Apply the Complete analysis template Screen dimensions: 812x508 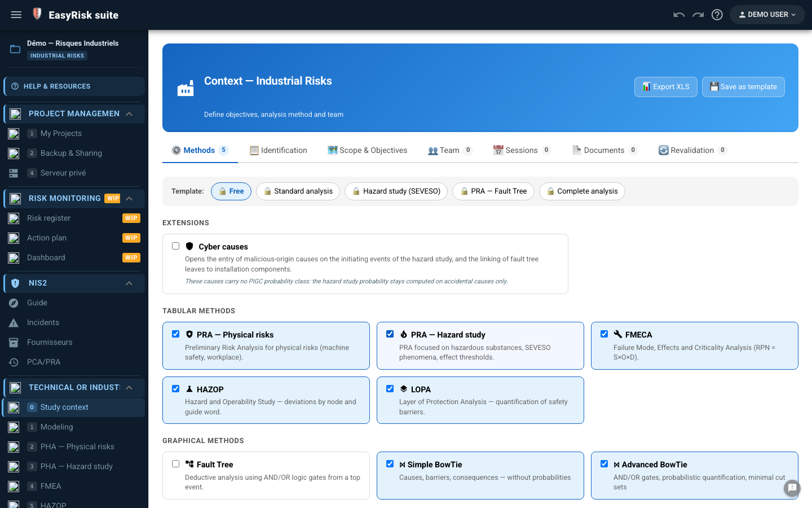582,191
